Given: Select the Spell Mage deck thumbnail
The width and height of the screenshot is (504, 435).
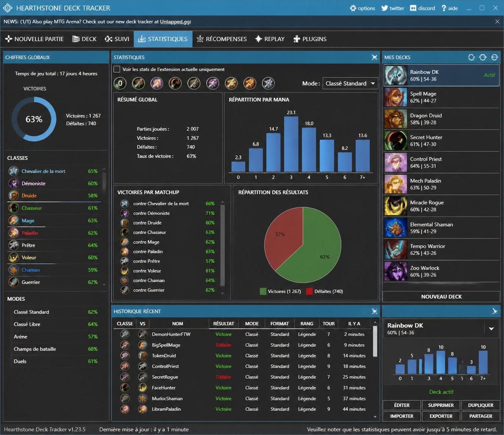Looking at the screenshot, I should click(395, 97).
